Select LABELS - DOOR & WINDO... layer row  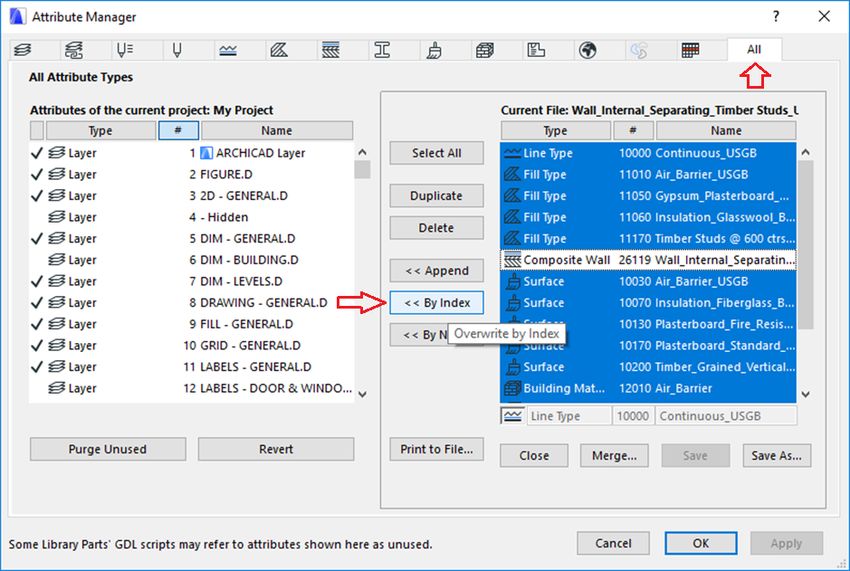coord(192,388)
